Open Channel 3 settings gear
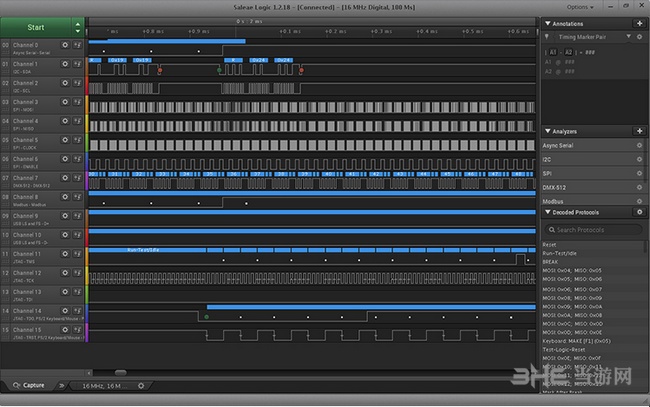This screenshot has width=650, height=407. pos(66,102)
